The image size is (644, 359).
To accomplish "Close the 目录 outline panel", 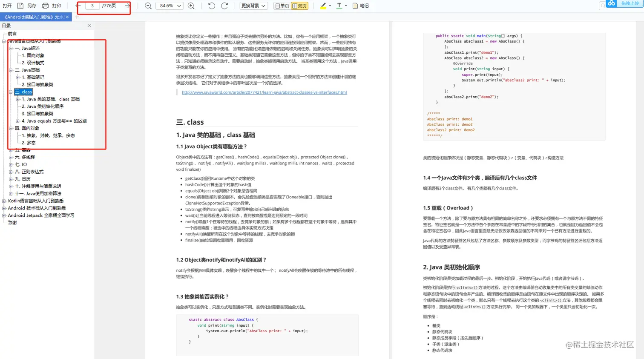I will (x=89, y=26).
